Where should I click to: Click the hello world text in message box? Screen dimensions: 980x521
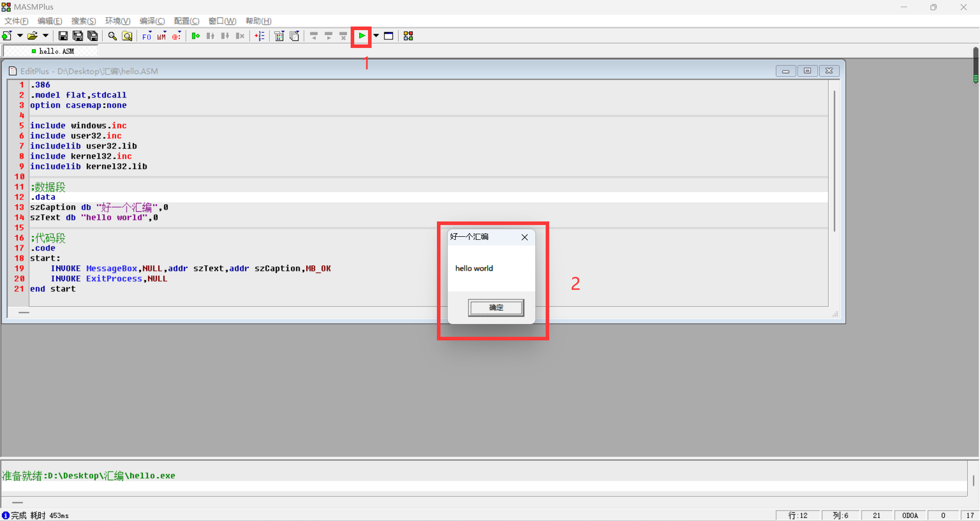[x=474, y=268]
